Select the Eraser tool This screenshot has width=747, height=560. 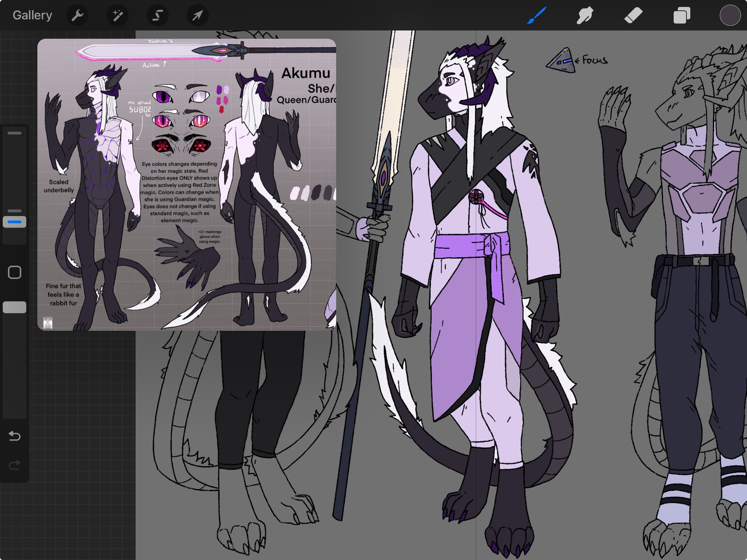click(x=633, y=15)
